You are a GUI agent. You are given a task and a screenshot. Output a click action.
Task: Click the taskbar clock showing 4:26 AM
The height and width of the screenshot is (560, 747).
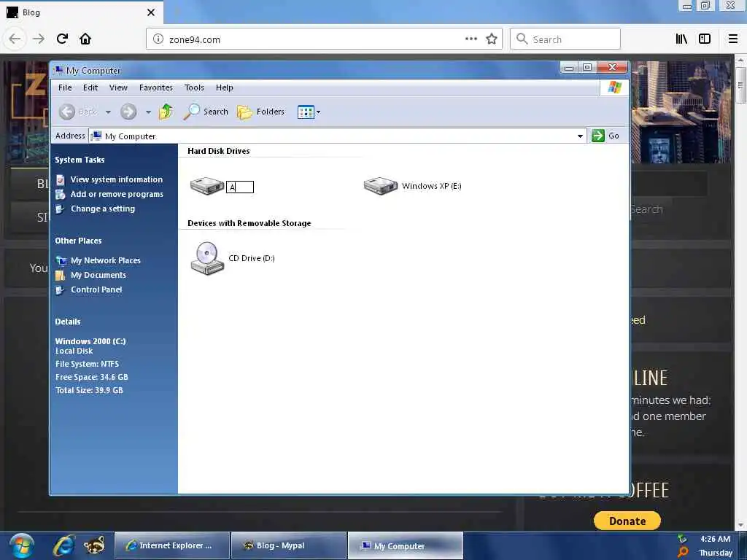pyautogui.click(x=715, y=539)
